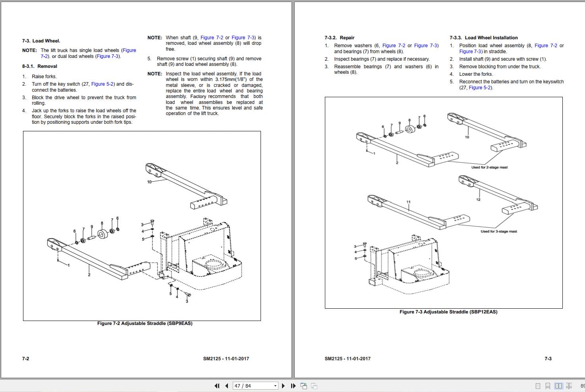The image size is (585, 392).
Task: Select the next view navigation icon
Action: (314, 386)
